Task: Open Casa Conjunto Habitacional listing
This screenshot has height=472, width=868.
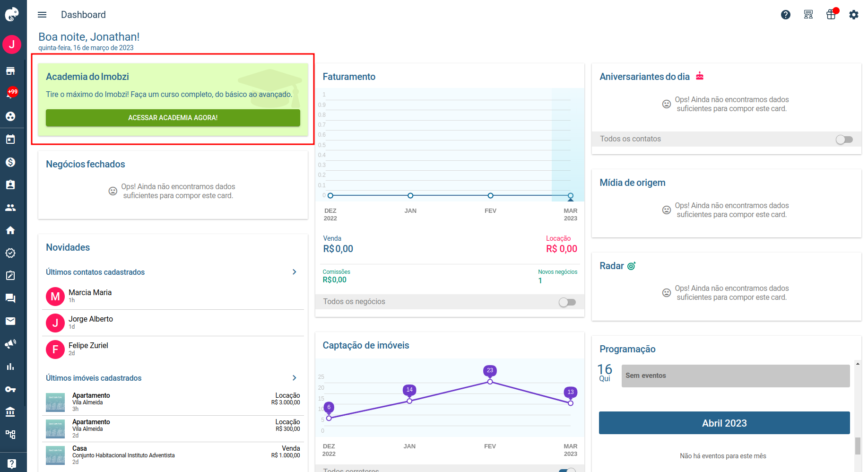Action: pos(173,455)
